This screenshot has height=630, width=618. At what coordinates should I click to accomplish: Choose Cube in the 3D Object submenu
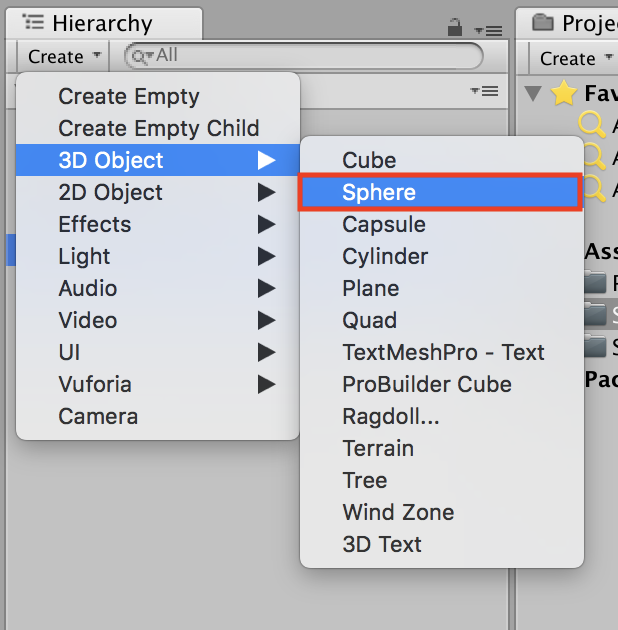369,160
